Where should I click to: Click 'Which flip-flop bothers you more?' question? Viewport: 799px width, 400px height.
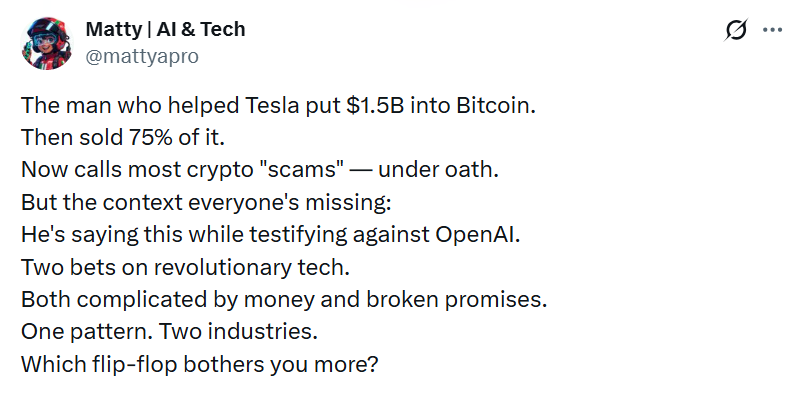[200, 365]
